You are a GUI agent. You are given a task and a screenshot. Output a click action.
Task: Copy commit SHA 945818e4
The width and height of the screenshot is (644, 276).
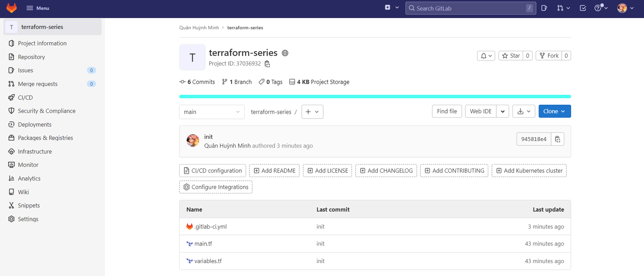(557, 139)
